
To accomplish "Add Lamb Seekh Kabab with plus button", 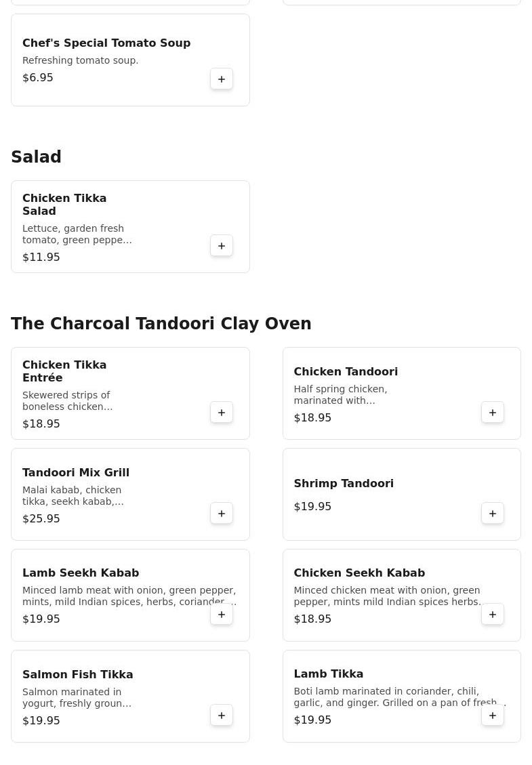I will click(222, 615).
